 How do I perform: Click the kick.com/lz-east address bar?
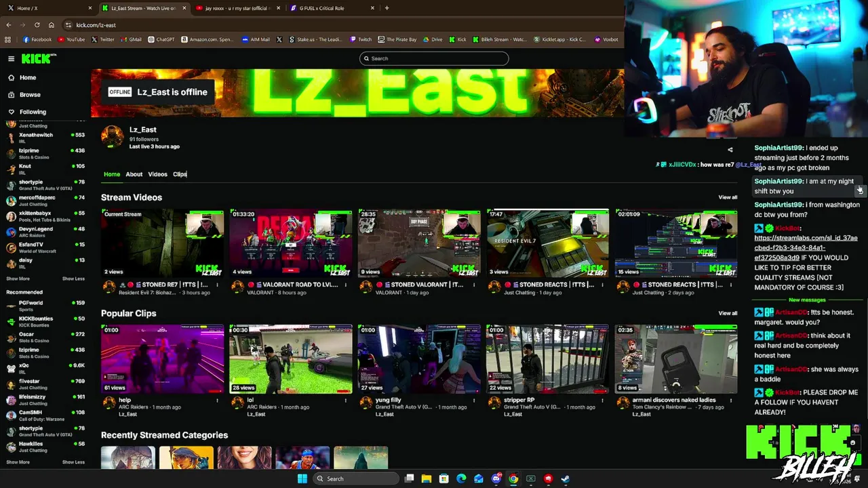pos(339,25)
